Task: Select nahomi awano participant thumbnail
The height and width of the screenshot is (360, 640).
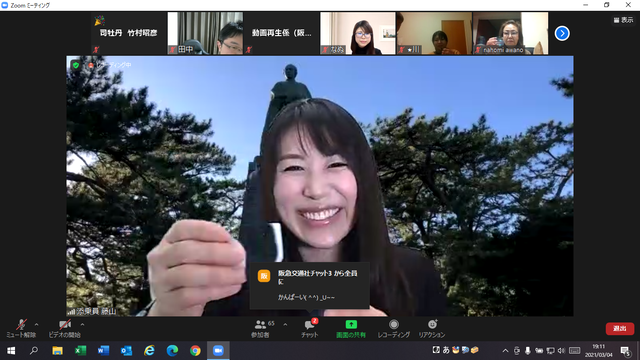Action: (510, 33)
